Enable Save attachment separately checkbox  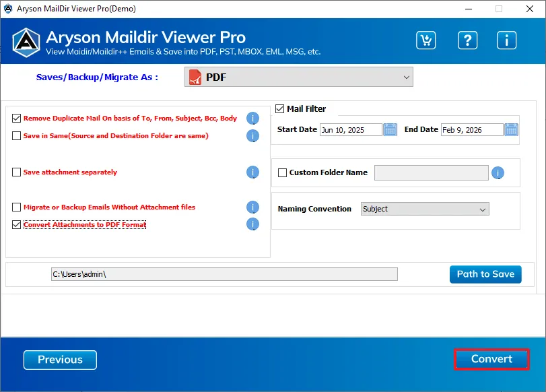click(x=16, y=172)
